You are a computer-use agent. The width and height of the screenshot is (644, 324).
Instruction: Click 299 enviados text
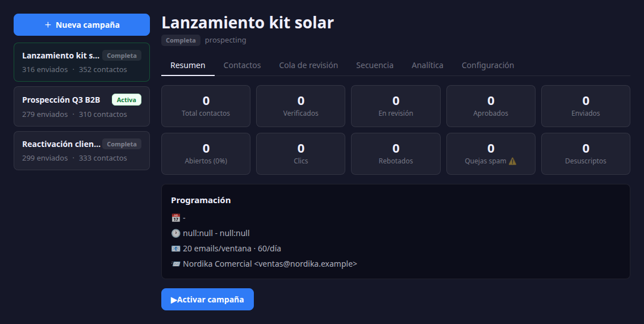click(x=45, y=158)
